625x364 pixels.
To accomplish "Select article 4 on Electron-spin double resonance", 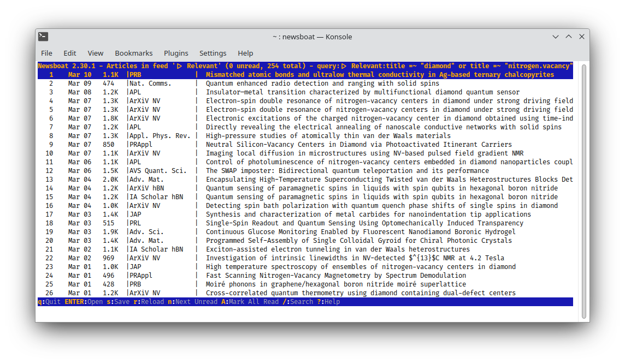I will [305, 101].
